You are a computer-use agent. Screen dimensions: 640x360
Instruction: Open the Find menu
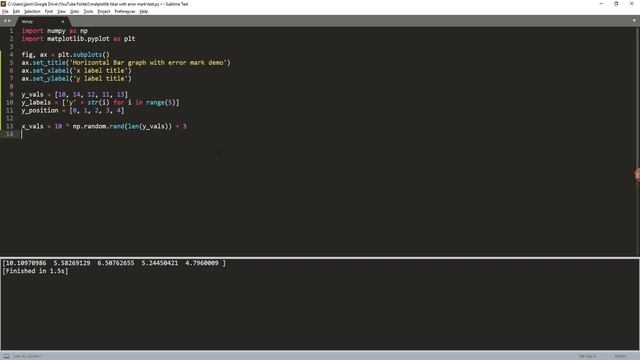click(x=49, y=11)
